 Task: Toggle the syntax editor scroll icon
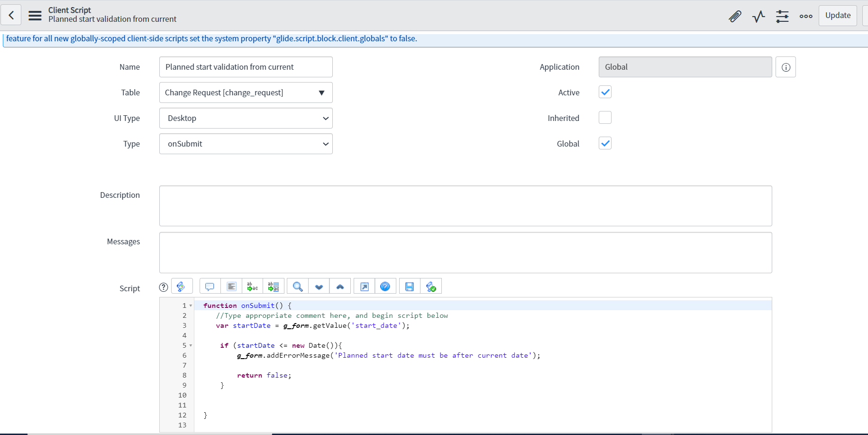[x=182, y=286]
